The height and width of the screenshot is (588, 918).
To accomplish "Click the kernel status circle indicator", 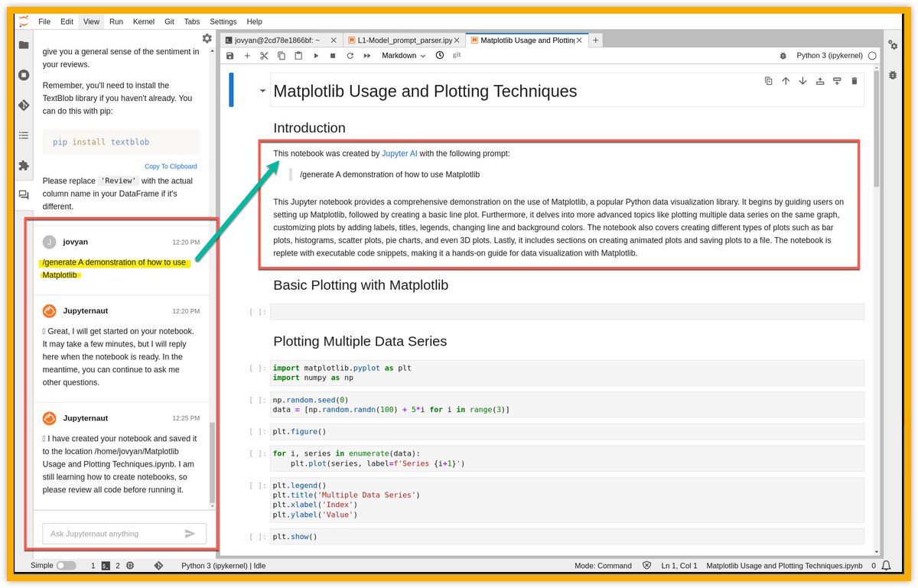I will tap(872, 56).
